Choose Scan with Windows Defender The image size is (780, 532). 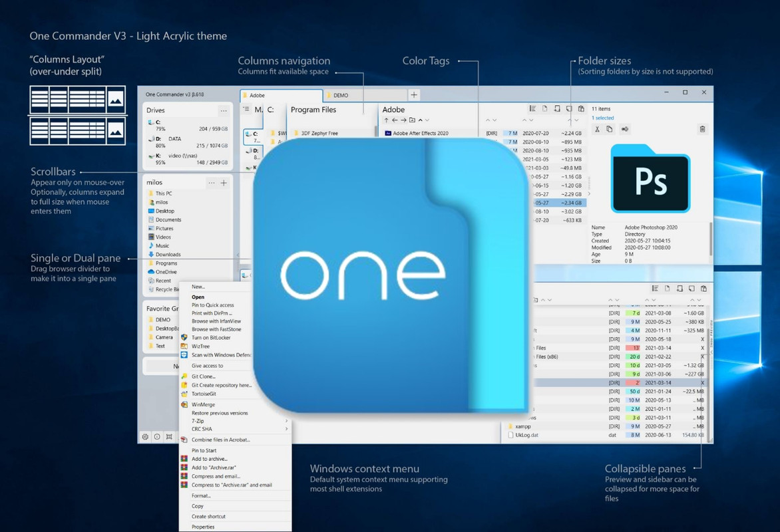click(222, 355)
